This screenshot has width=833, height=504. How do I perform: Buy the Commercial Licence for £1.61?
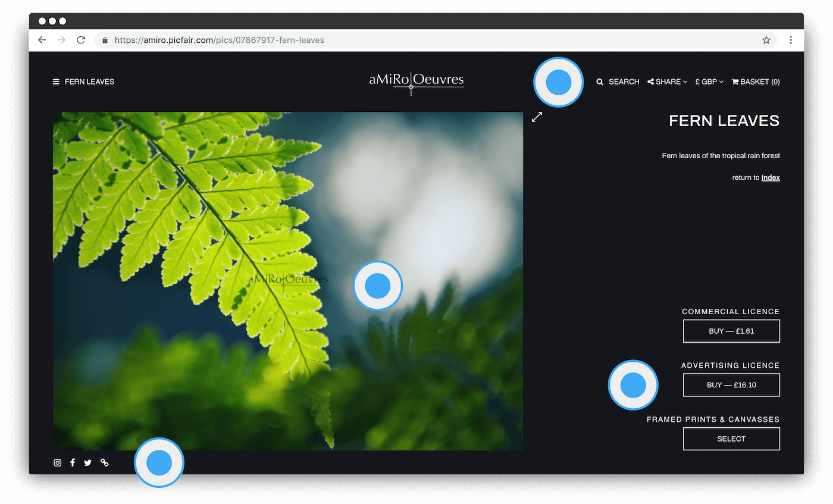pyautogui.click(x=731, y=331)
